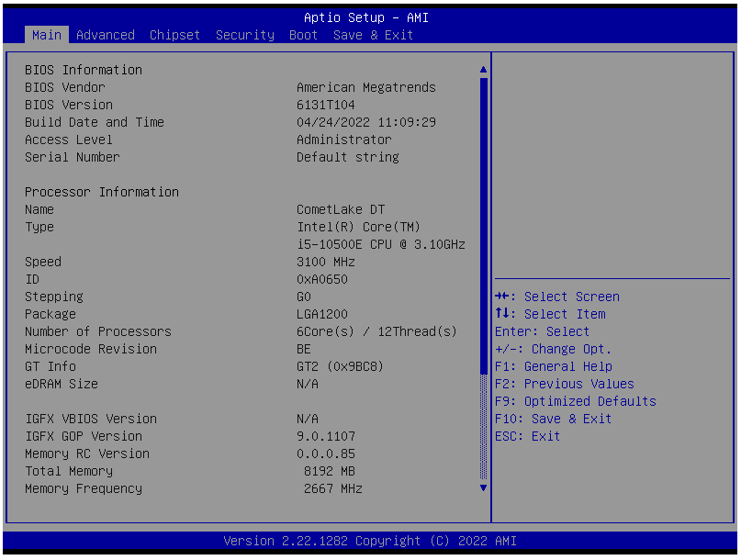Click the F10: Save & Exit hint
This screenshot has height=560, width=741.
pyautogui.click(x=553, y=419)
